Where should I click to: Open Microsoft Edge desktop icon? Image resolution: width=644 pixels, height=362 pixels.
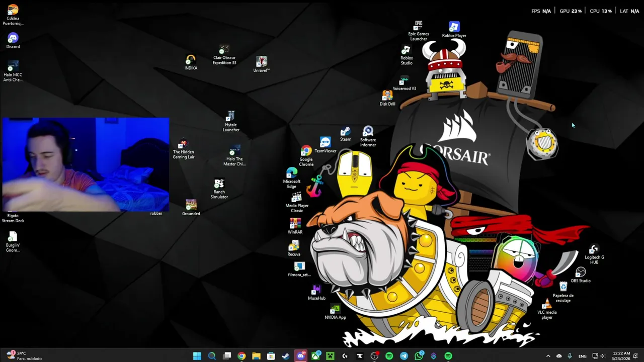click(292, 178)
